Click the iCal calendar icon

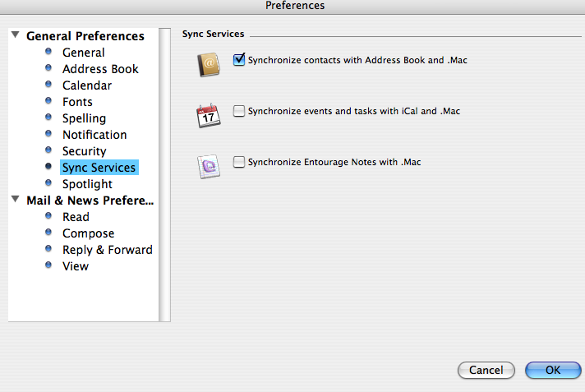tap(209, 116)
